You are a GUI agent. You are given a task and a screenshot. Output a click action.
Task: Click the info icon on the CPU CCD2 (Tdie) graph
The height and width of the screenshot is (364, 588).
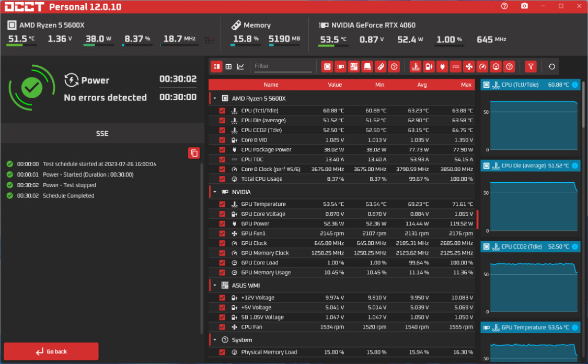[x=574, y=246]
